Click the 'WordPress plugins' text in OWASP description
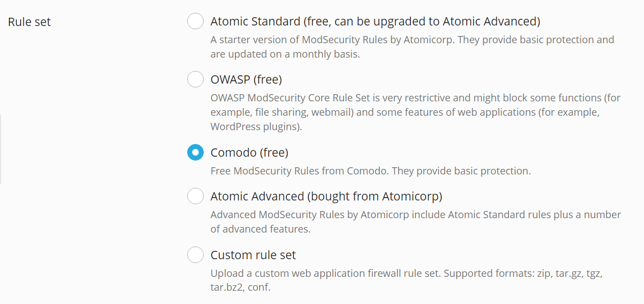 click(x=255, y=127)
